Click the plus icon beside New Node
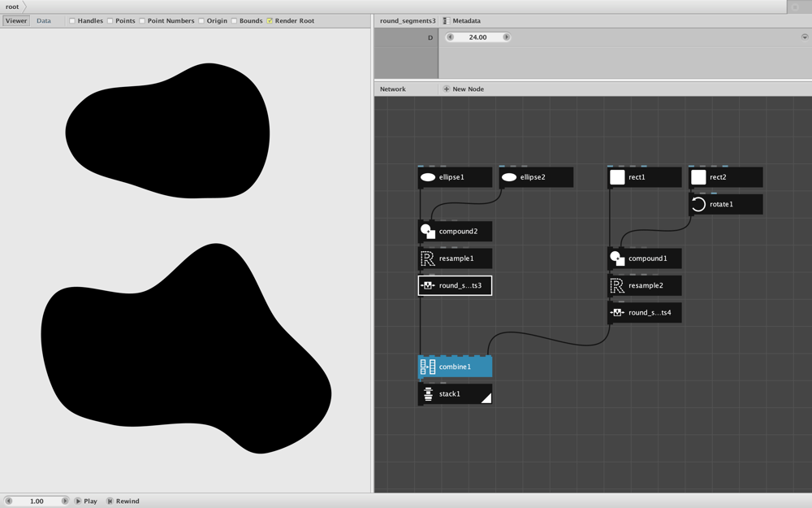The width and height of the screenshot is (812, 508). coord(447,89)
